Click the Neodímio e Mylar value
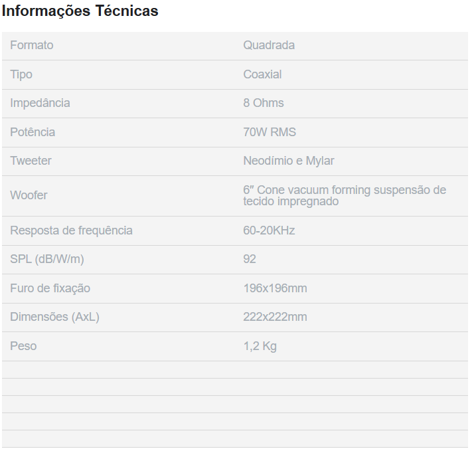The height and width of the screenshot is (453, 476). tap(289, 161)
